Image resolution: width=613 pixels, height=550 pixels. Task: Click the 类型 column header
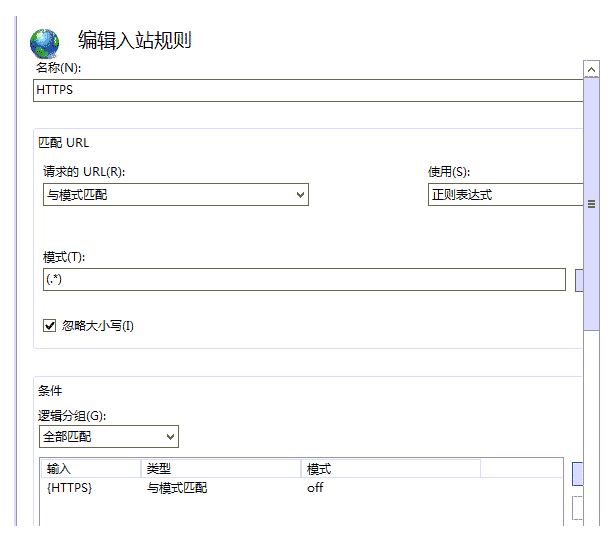(x=220, y=468)
